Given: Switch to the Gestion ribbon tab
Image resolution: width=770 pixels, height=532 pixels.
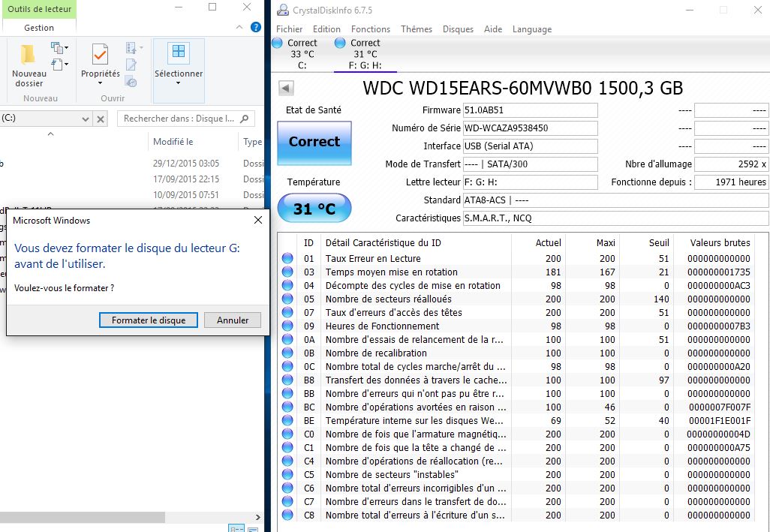Looking at the screenshot, I should coord(39,28).
